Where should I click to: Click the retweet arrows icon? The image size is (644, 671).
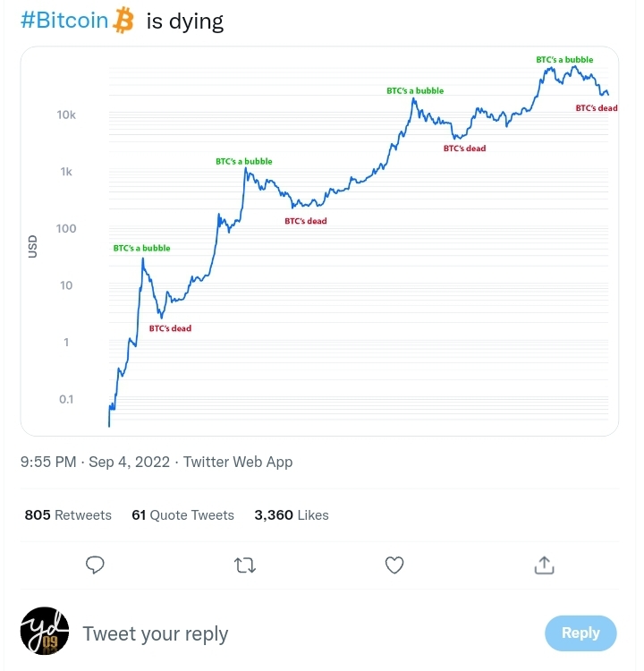(x=245, y=565)
